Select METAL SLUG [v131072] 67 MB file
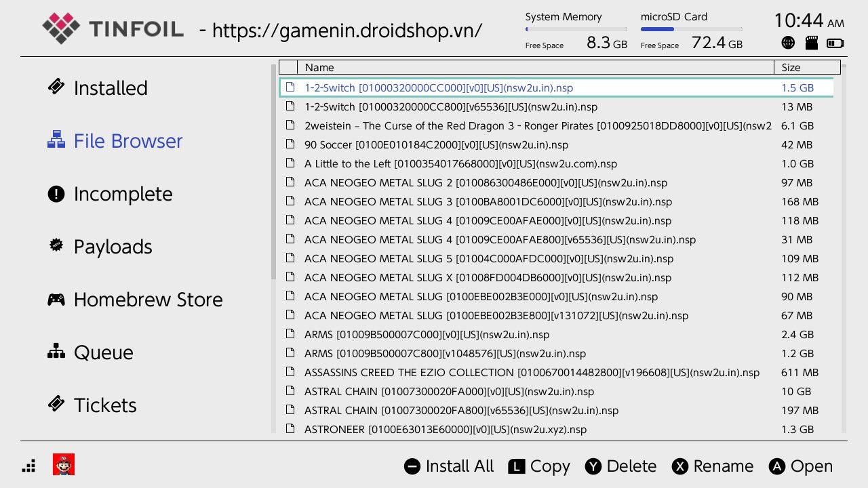The width and height of the screenshot is (868, 488). point(556,315)
